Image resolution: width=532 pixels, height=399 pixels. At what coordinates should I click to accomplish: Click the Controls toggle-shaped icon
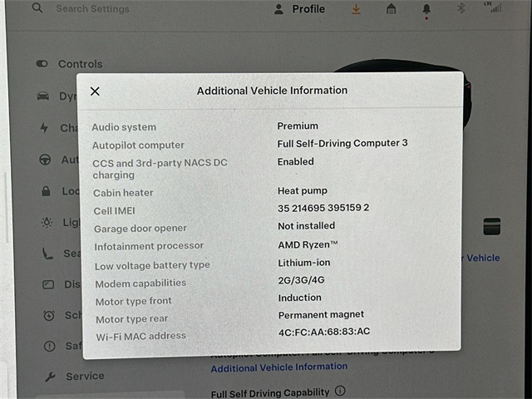click(x=42, y=64)
